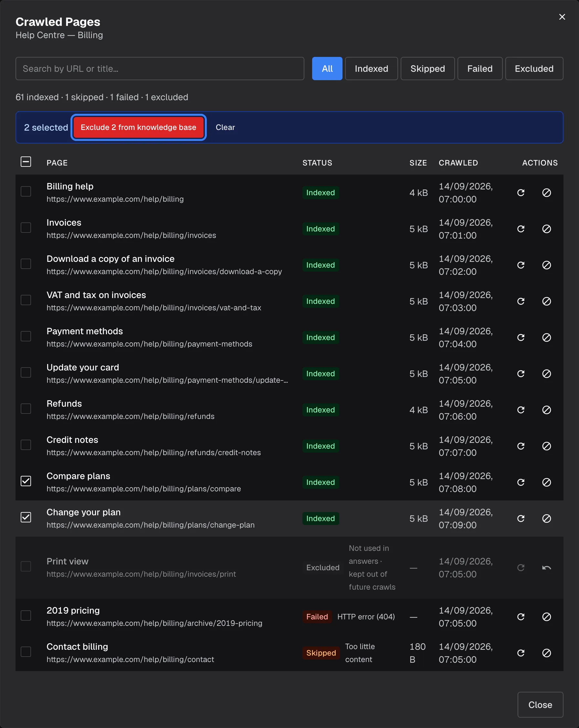This screenshot has width=579, height=728.
Task: Exclude the Compare plans page
Action: 546,482
